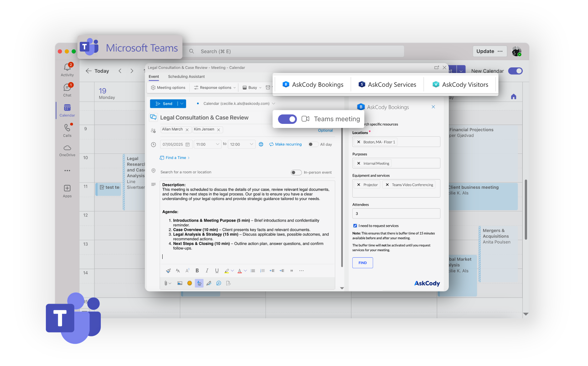Remove Allan Mørch from attendees

[187, 130]
